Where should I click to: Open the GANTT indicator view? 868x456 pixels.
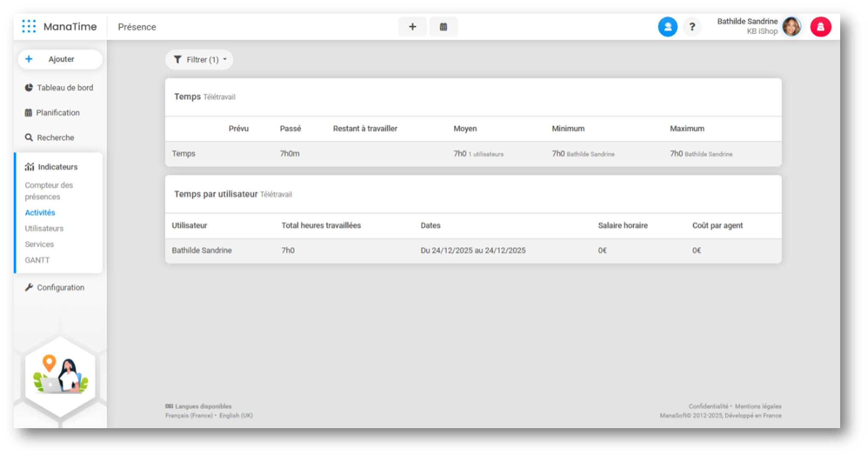point(37,260)
